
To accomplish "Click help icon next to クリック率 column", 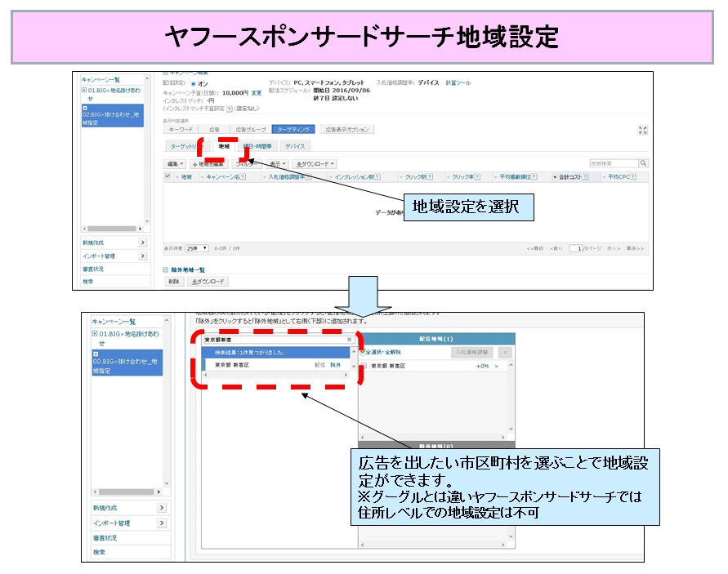I will [477, 177].
